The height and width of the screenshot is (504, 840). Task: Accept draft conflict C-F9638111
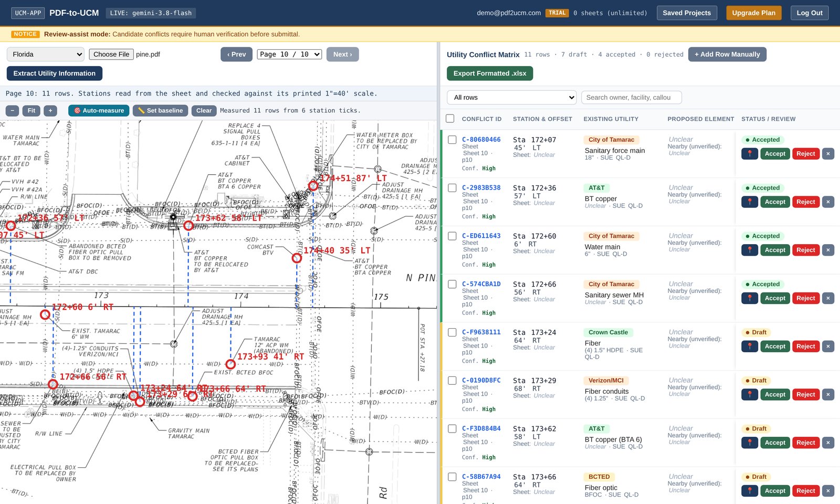pos(775,346)
